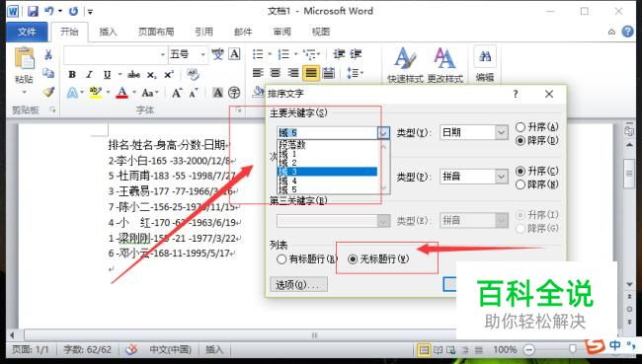This screenshot has width=642, height=364.
Task: Select 降序(N) for the secondary keyword
Action: pyautogui.click(x=537, y=184)
